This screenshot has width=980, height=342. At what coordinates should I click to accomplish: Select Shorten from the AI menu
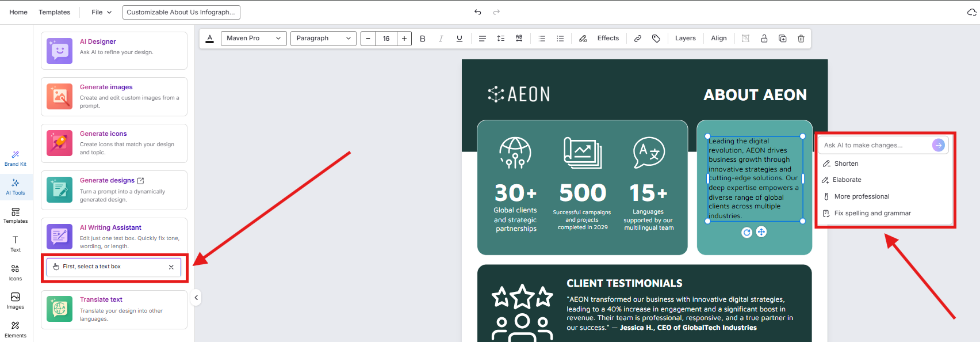(x=846, y=164)
